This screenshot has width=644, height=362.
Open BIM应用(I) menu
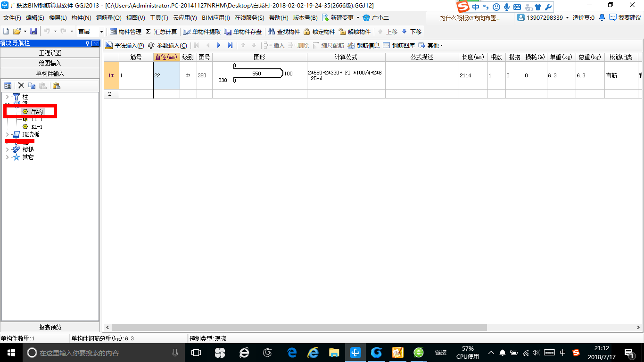pos(216,18)
